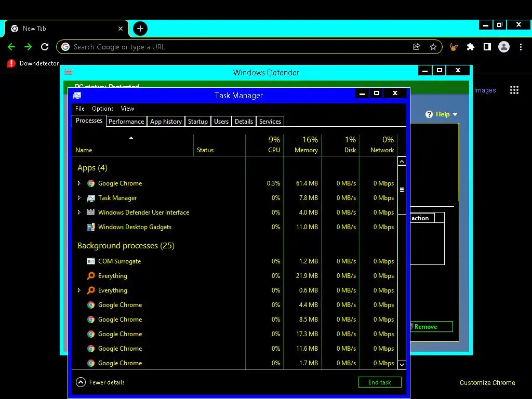Click the process list scrollbar thumb
This screenshot has width=532, height=399.
click(x=402, y=190)
